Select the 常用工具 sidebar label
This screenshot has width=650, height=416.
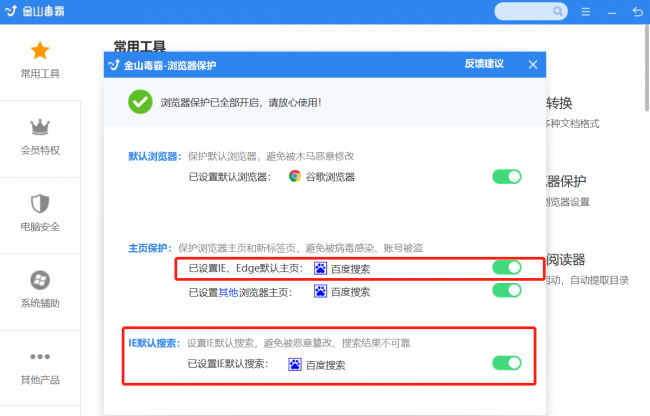point(40,74)
